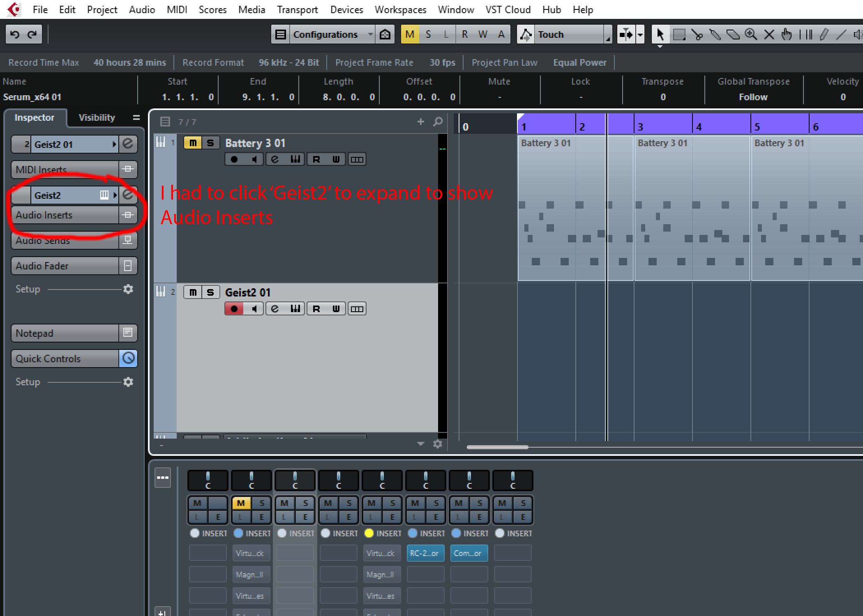The image size is (863, 616).
Task: Disable record enable on Geist2 01
Action: point(234,309)
